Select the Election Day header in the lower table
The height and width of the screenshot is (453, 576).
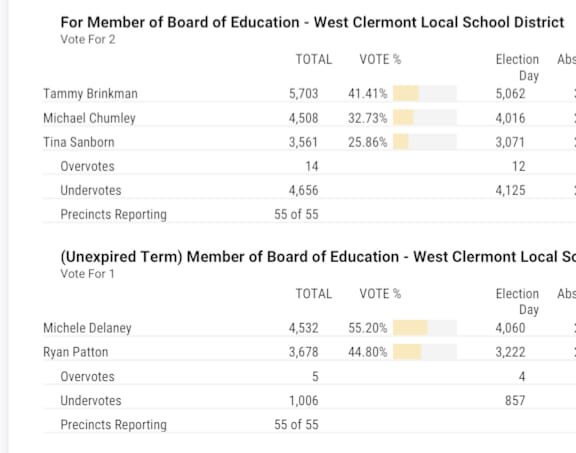point(517,302)
